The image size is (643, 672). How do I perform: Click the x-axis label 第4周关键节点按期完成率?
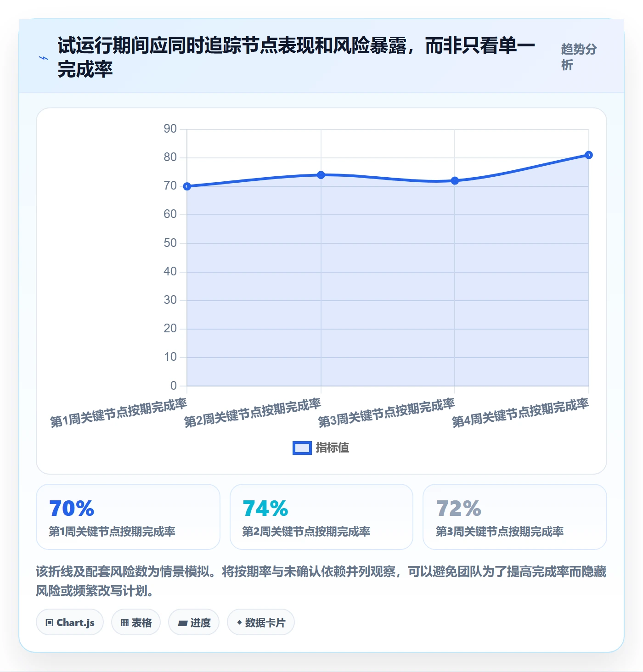pyautogui.click(x=520, y=413)
